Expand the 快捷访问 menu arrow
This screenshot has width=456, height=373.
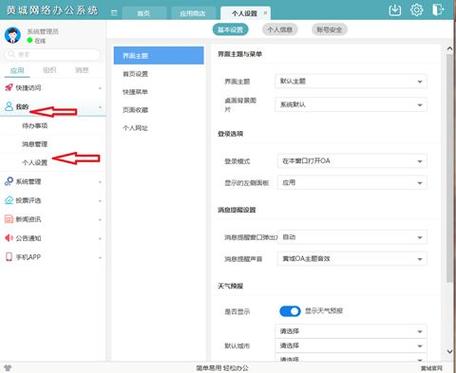[x=100, y=88]
